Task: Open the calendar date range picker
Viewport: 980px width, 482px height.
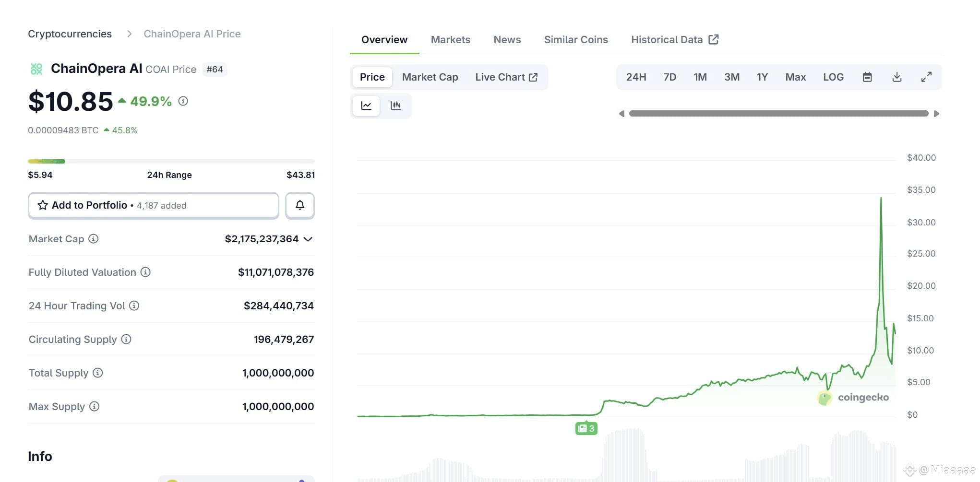Action: pos(867,77)
